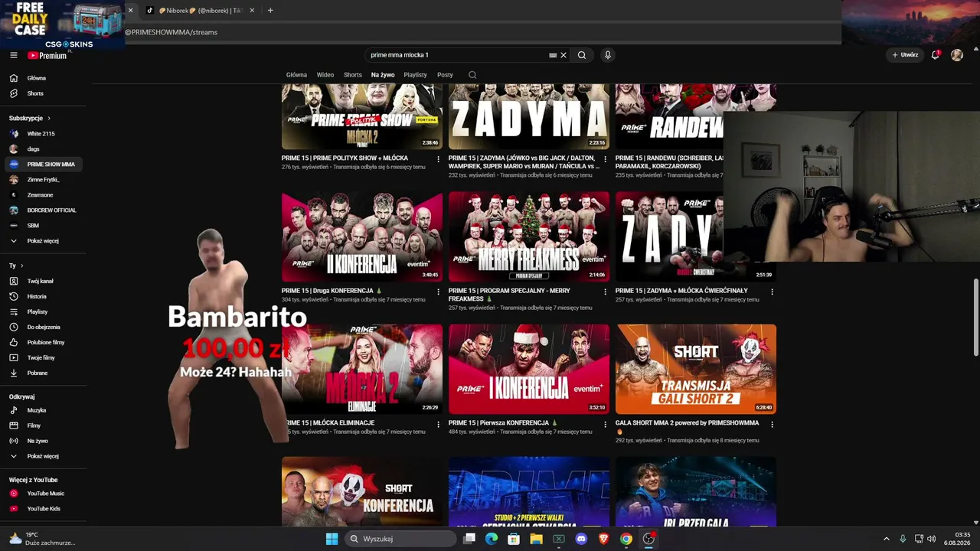This screenshot has width=980, height=551.
Task: Open the notifications bell
Action: click(935, 55)
